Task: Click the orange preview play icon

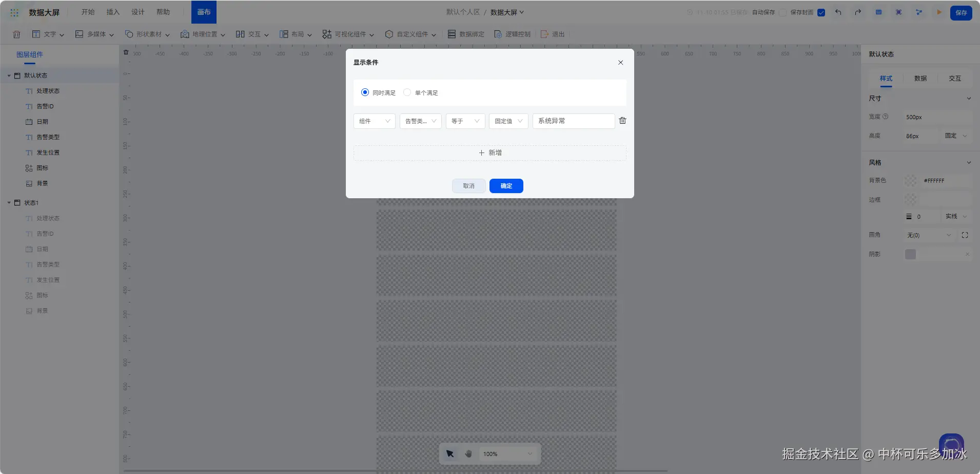Action: (x=939, y=12)
